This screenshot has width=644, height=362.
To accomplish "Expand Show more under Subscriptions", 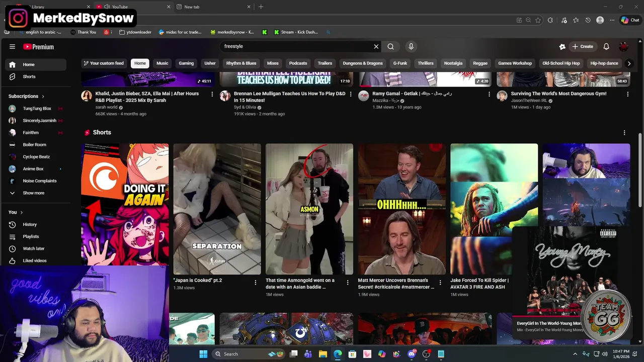I will tap(36, 193).
